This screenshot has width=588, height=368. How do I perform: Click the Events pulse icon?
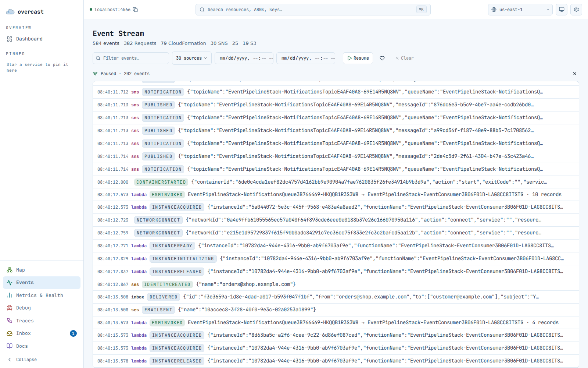click(x=10, y=283)
